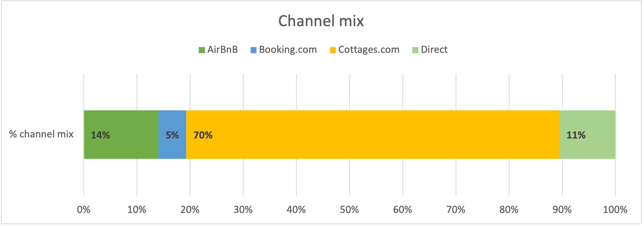
Task: Select the Direct legend label
Action: pos(434,50)
